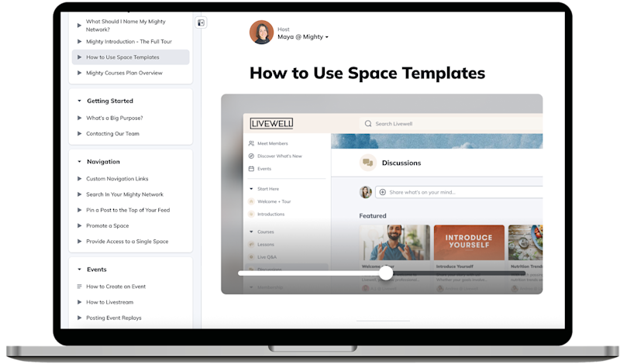The height and width of the screenshot is (364, 620).
Task: Open 'Mighty Introduction - The Full Tour' lesson
Action: [x=129, y=42]
